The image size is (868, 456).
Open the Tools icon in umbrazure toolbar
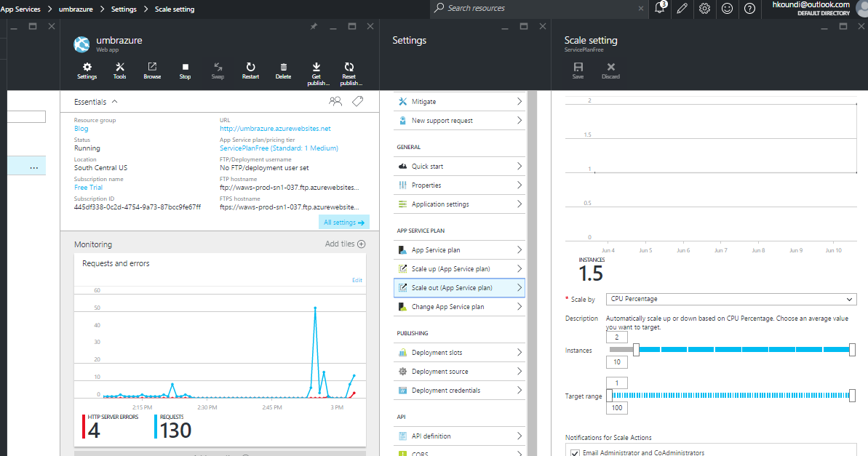[x=119, y=71]
